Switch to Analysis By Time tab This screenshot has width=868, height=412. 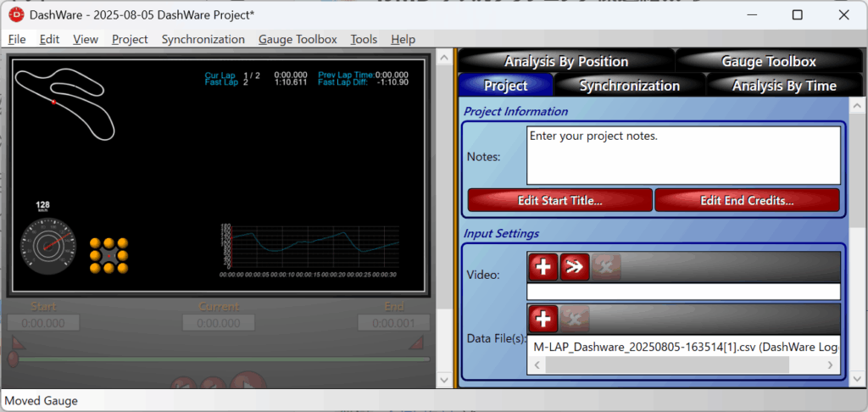[784, 86]
